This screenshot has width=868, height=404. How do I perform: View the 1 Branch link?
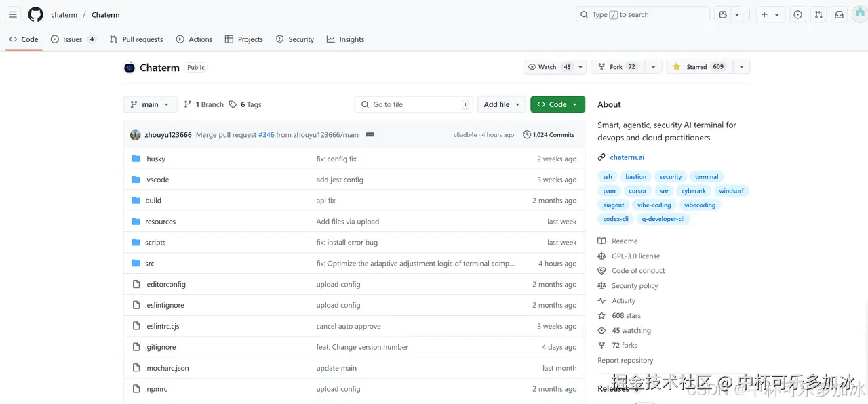click(203, 104)
